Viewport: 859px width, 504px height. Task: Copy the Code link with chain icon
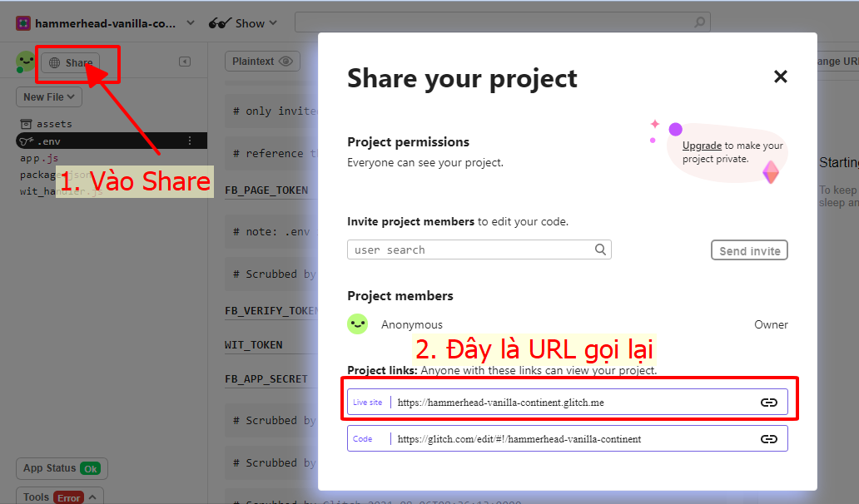768,439
